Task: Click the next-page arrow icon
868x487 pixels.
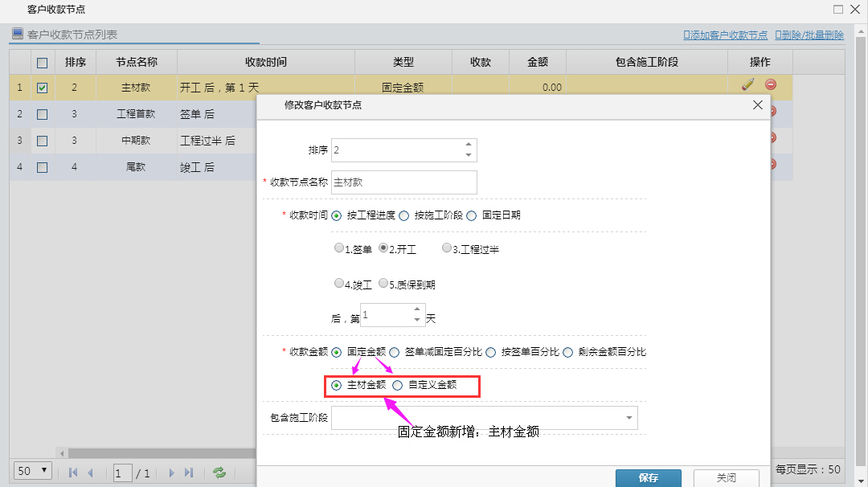Action: point(171,473)
